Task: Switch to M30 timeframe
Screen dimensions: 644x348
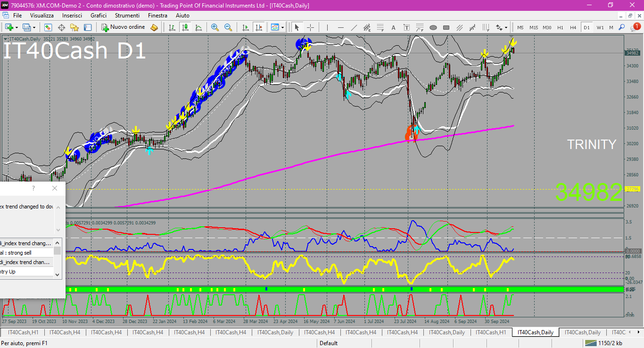Action: [x=547, y=27]
